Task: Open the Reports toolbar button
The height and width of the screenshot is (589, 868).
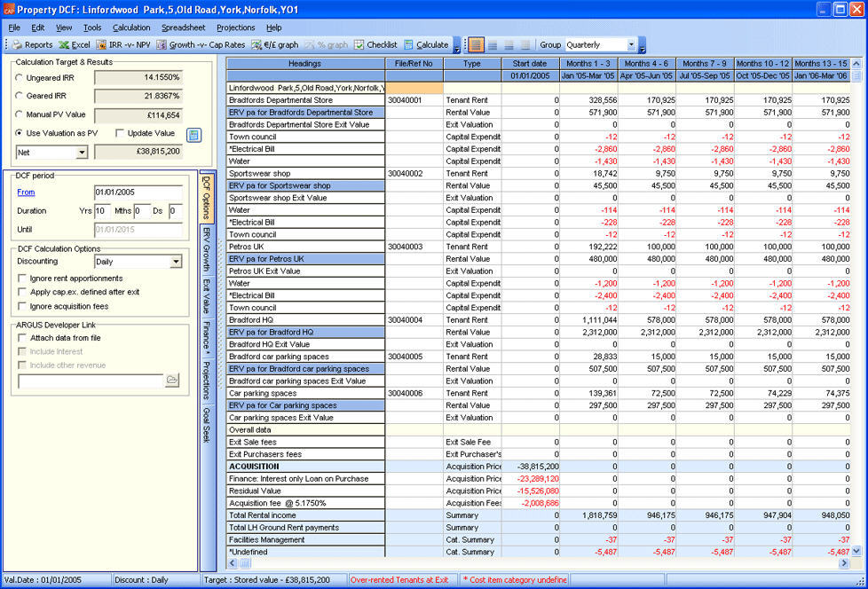Action: (33, 45)
